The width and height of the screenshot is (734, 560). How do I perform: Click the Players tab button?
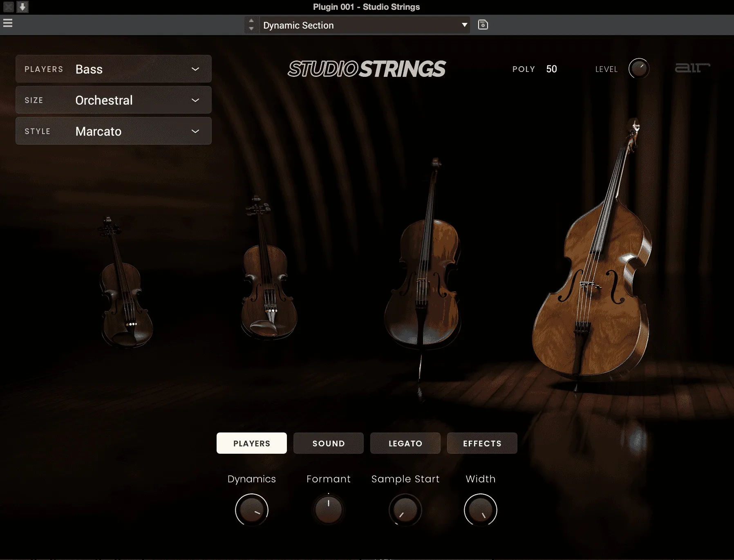pyautogui.click(x=252, y=444)
